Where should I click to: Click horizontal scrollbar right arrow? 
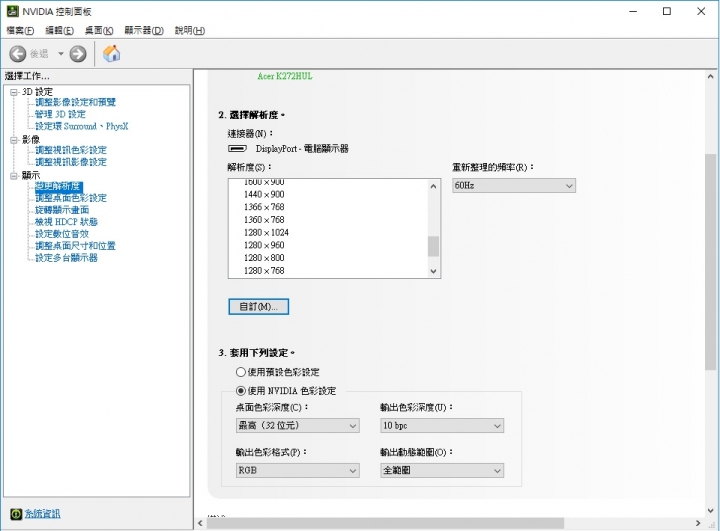[698, 523]
